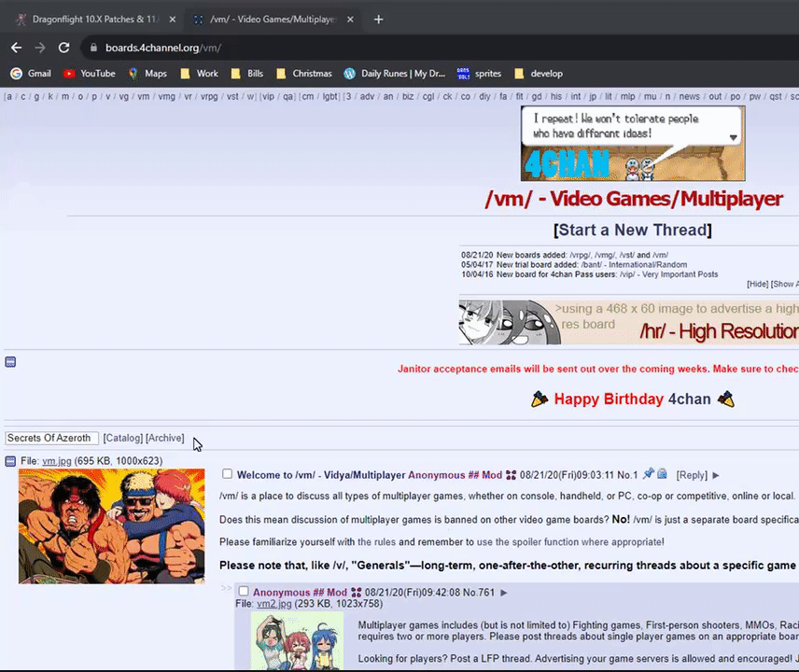Image resolution: width=799 pixels, height=672 pixels.
Task: Click Start a New Thread
Action: coord(632,230)
